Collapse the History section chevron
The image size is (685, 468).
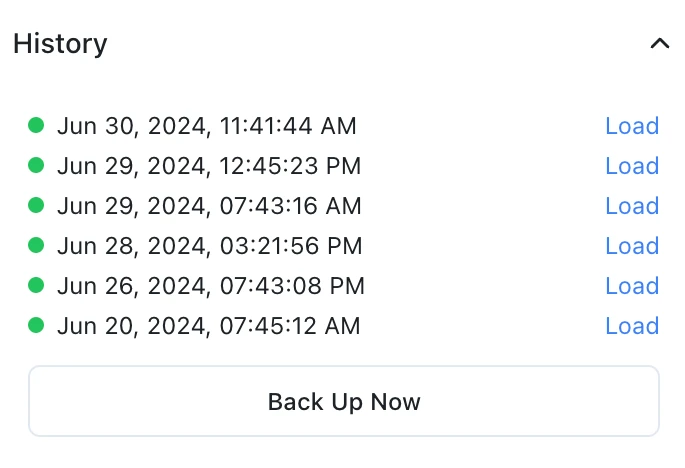coord(659,44)
